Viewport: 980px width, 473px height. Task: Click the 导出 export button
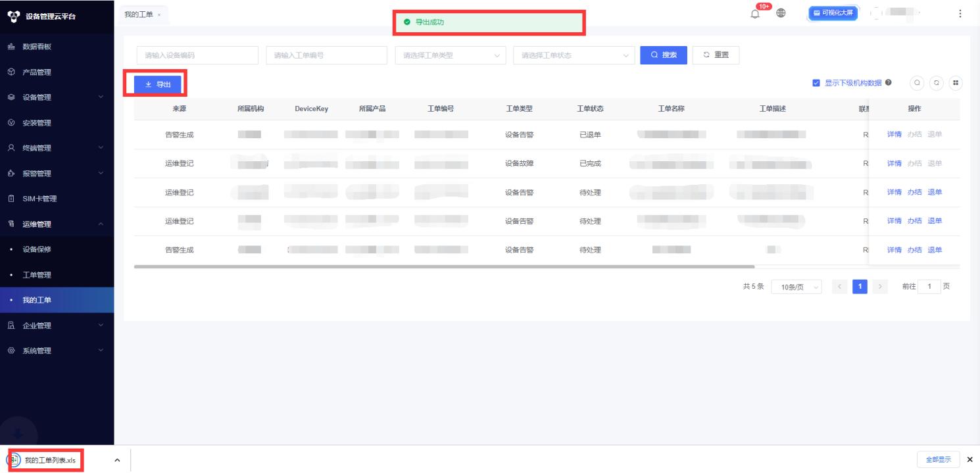(x=157, y=84)
